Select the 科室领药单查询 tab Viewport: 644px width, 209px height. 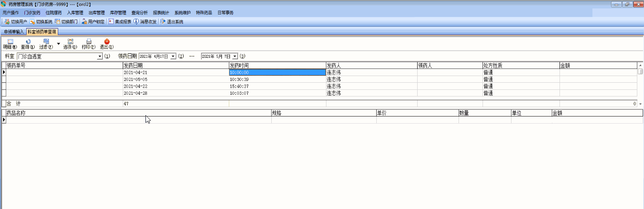[x=42, y=32]
